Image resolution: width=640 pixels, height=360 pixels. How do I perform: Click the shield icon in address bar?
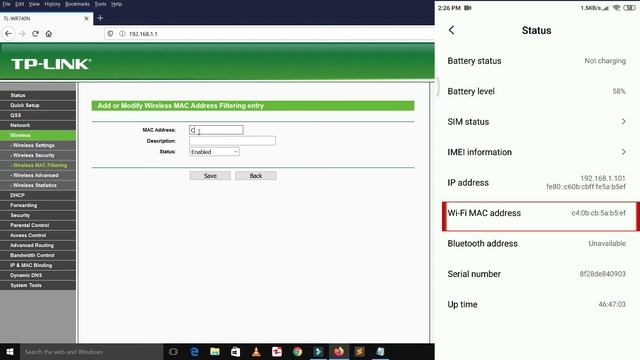(x=110, y=34)
